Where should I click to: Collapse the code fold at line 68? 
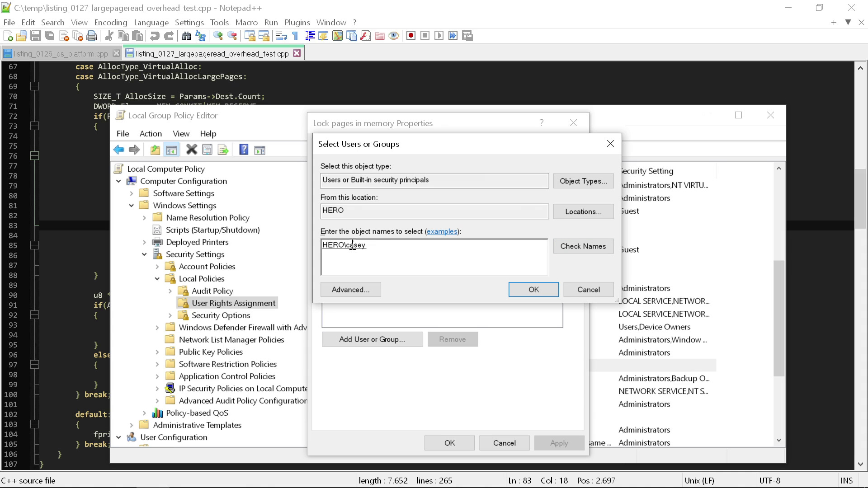pos(34,86)
